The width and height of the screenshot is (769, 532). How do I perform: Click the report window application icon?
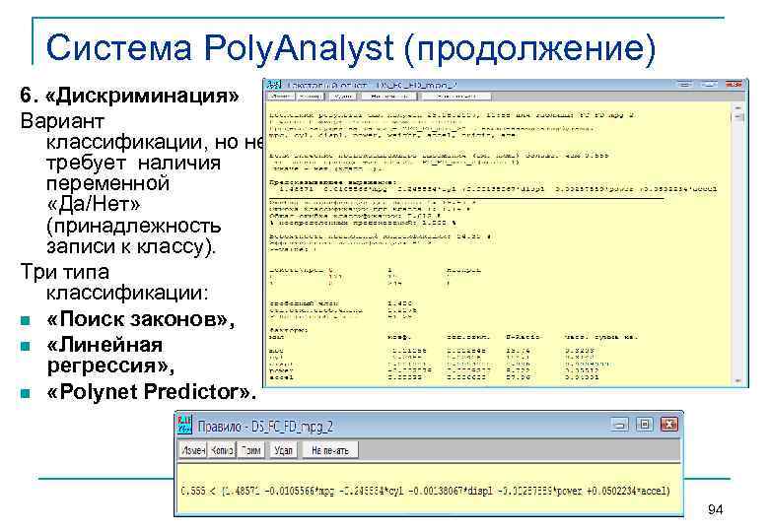click(x=273, y=85)
